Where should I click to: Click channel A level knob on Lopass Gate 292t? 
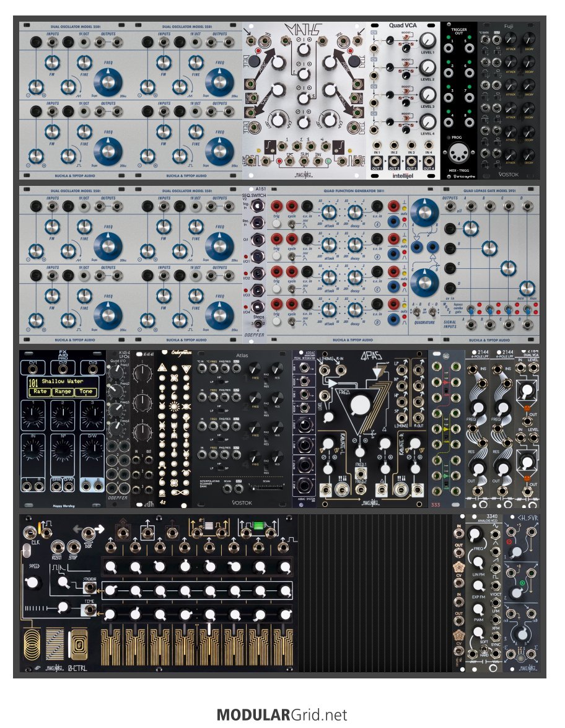pos(470,228)
